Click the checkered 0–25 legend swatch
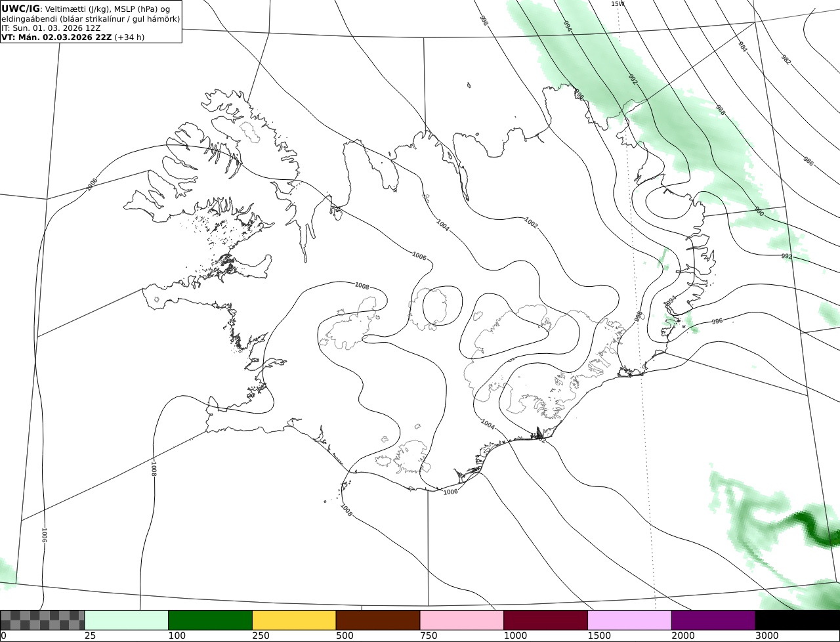Image resolution: width=840 pixels, height=642 pixels. click(x=43, y=620)
